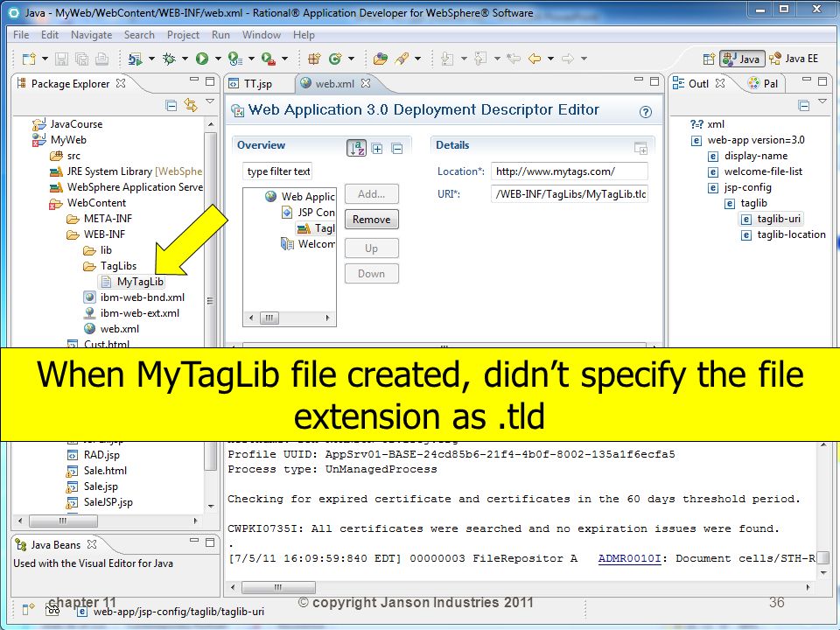Select the Java perspective button
Viewport: 840px width, 630px height.
[742, 59]
